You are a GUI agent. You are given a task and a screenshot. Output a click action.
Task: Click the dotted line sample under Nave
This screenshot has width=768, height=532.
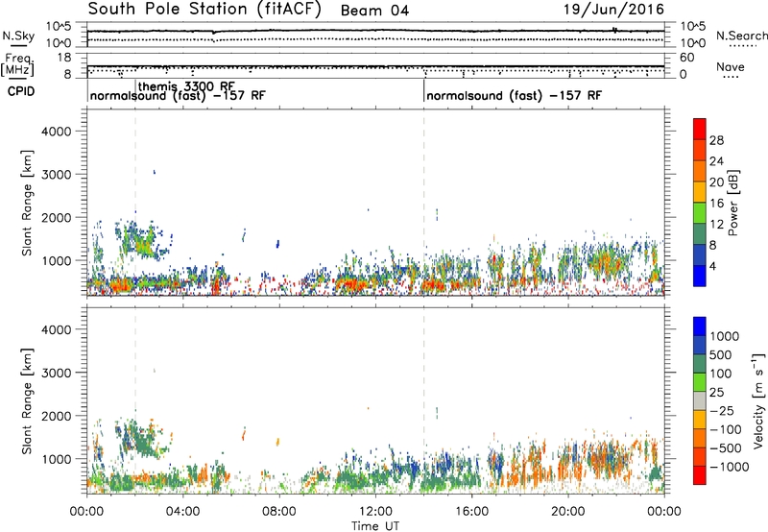point(732,77)
